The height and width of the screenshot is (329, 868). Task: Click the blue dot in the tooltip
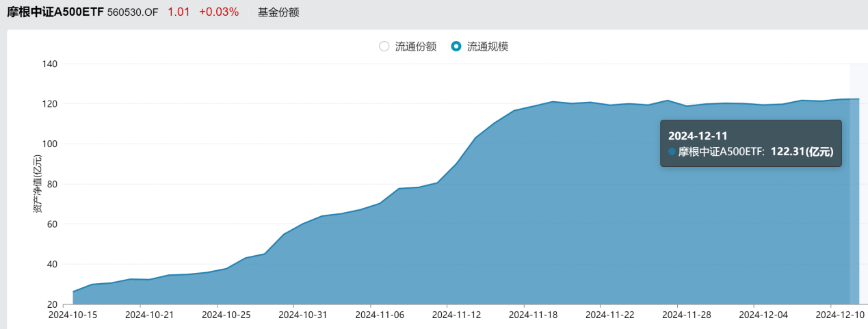click(672, 152)
